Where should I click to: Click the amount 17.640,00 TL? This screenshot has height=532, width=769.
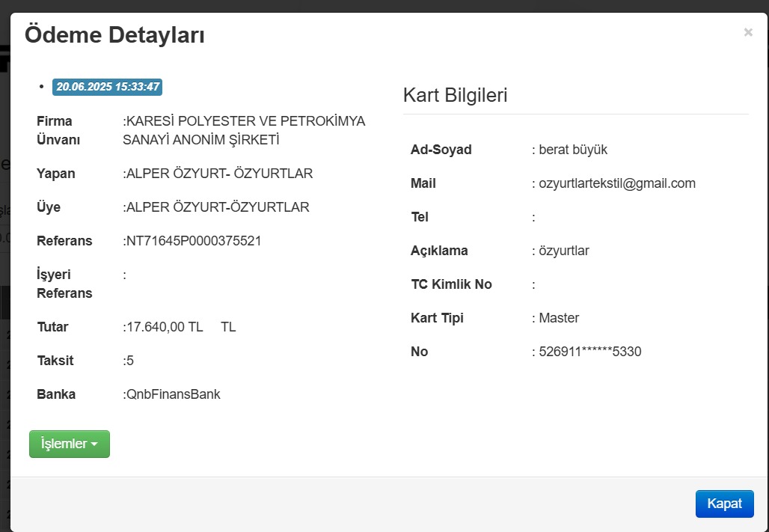pos(165,327)
